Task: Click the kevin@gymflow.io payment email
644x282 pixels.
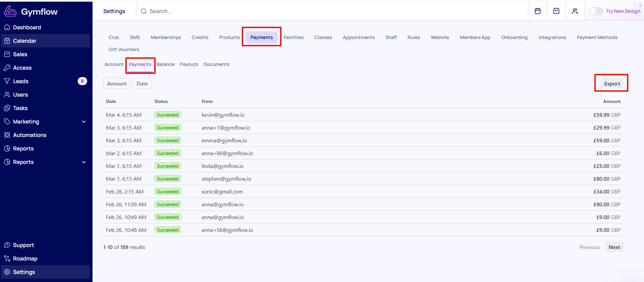Action: point(223,115)
